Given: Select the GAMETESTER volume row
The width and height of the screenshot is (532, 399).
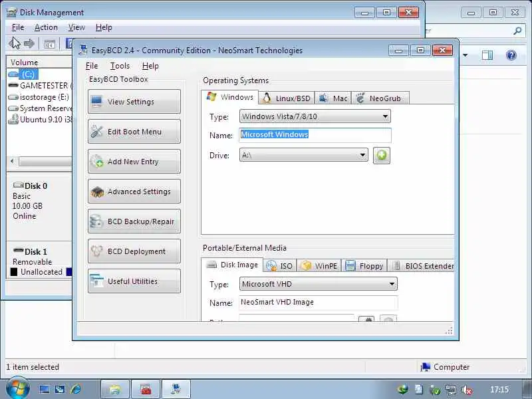Looking at the screenshot, I should [x=39, y=86].
